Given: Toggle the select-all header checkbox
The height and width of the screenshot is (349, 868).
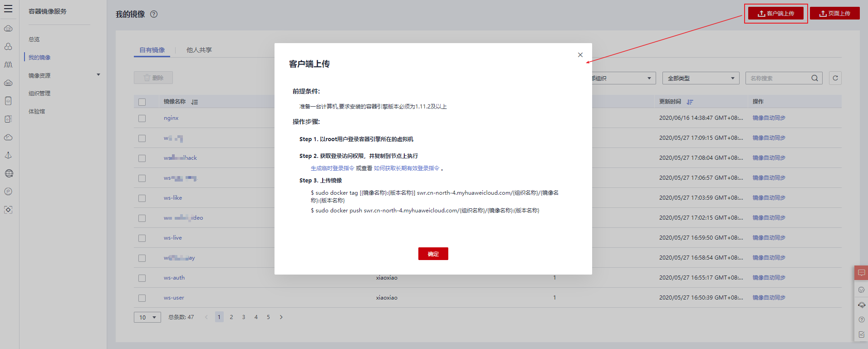Looking at the screenshot, I should tap(142, 102).
